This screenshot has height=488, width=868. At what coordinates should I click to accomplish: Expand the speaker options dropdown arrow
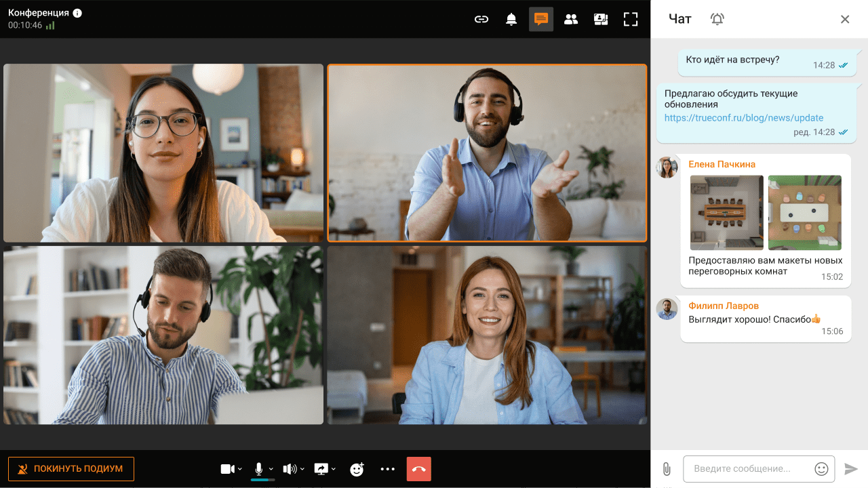click(302, 469)
